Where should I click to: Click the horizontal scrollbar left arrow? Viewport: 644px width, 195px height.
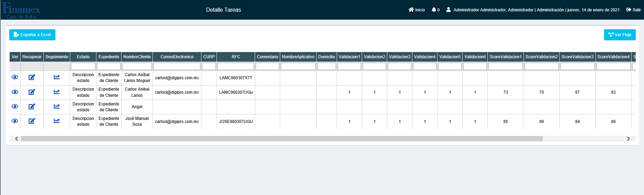pyautogui.click(x=17, y=138)
